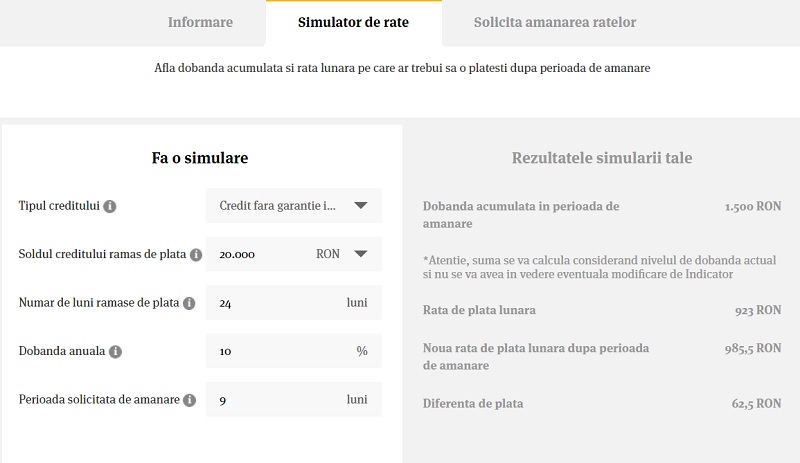800x463 pixels.
Task: Click info icon beside Soldul creditului ramas de plata
Action: click(x=196, y=255)
